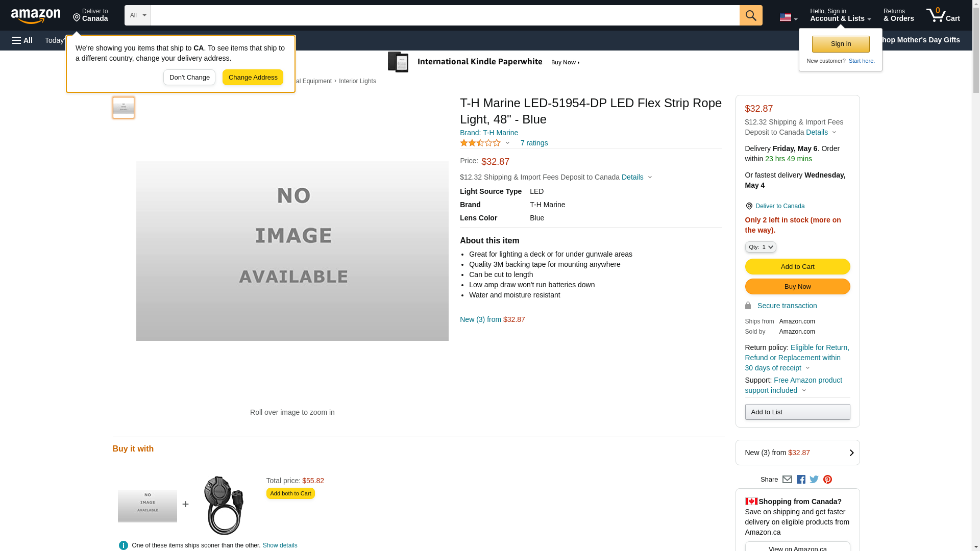Open the US flag language selector

788,18
